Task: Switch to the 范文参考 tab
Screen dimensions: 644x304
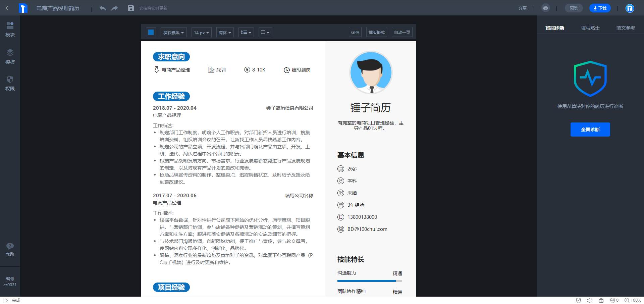Action: 626,28
